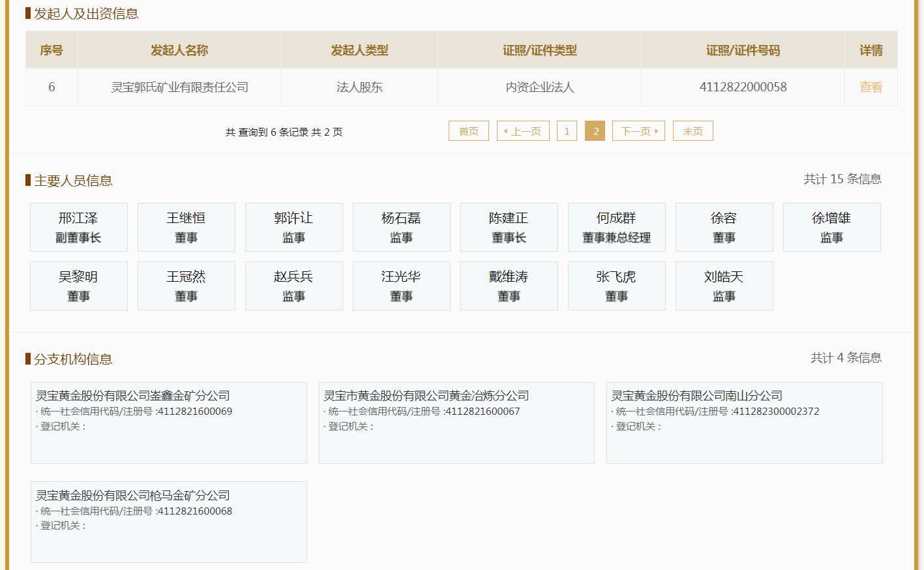Viewport: 924px width, 570px height.
Task: Select 何成群 董事兼总经理 card
Action: [x=616, y=227]
